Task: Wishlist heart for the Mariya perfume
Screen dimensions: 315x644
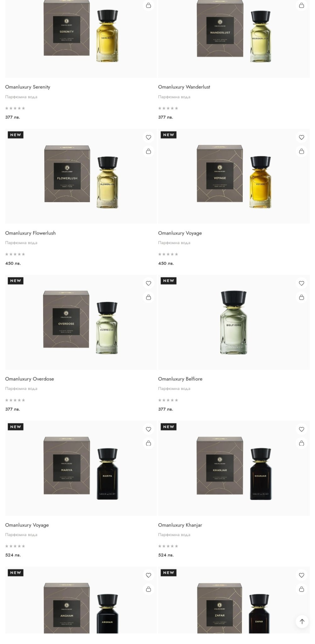Action: point(149,429)
